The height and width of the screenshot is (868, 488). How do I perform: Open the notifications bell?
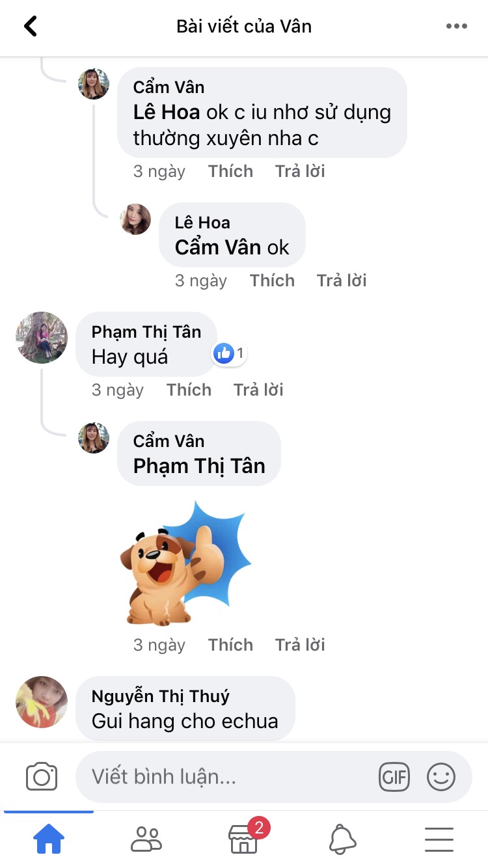342,839
